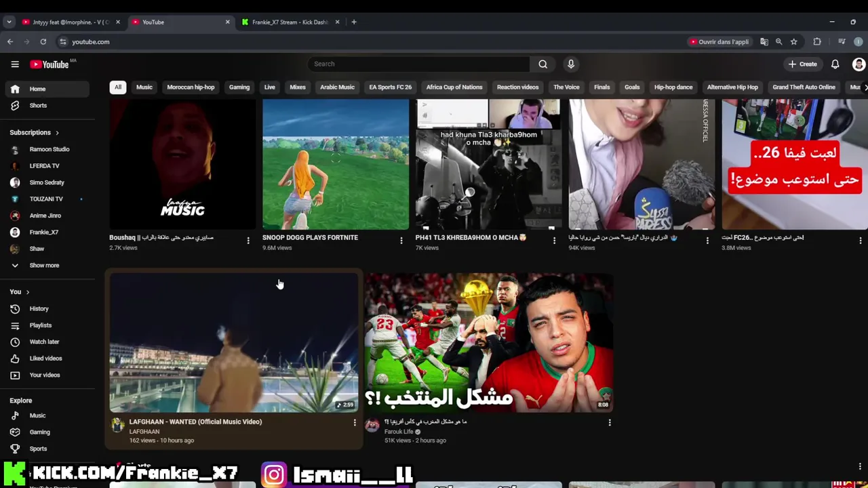Viewport: 868px width, 488px height.
Task: Open LAFGHAAN - WANTED video thumbnail
Action: [234, 342]
